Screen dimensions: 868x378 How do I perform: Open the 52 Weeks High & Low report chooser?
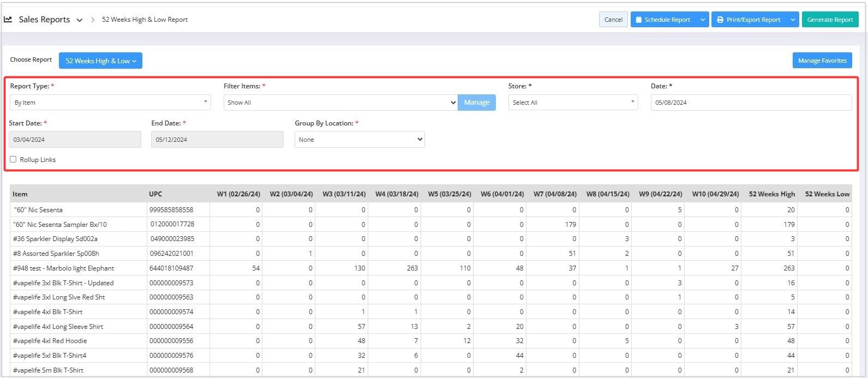pyautogui.click(x=100, y=61)
